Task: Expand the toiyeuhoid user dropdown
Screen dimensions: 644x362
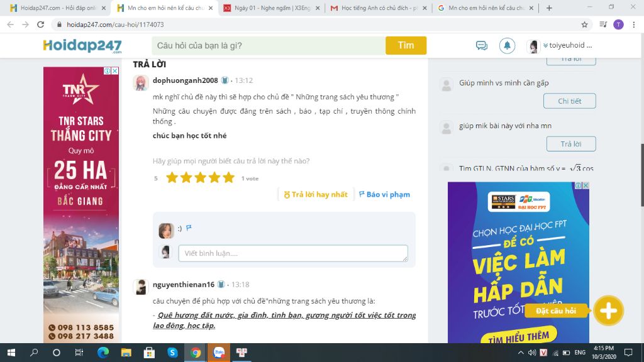Action: 567,45
